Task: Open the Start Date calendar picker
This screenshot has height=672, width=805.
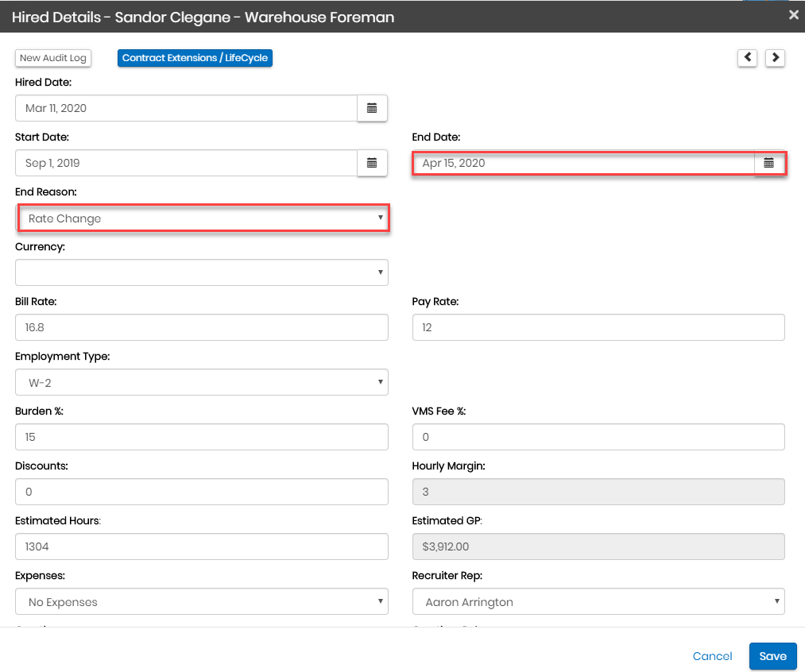Action: [371, 163]
